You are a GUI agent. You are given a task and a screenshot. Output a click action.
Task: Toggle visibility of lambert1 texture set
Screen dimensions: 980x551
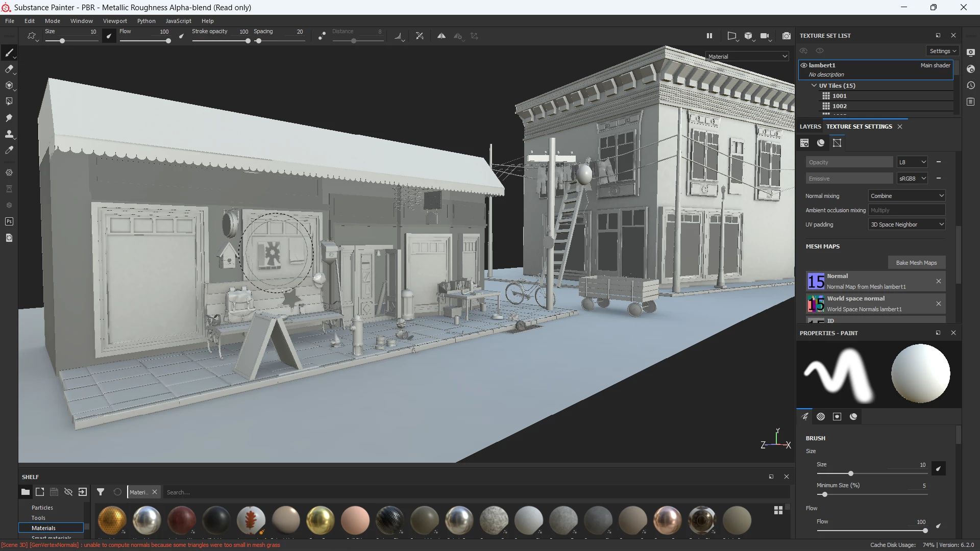[804, 65]
